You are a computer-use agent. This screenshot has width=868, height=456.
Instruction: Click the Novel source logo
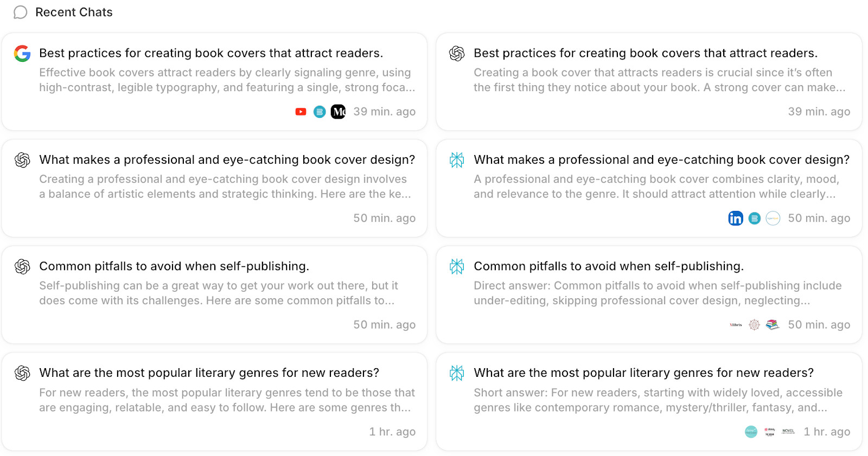pyautogui.click(x=788, y=432)
